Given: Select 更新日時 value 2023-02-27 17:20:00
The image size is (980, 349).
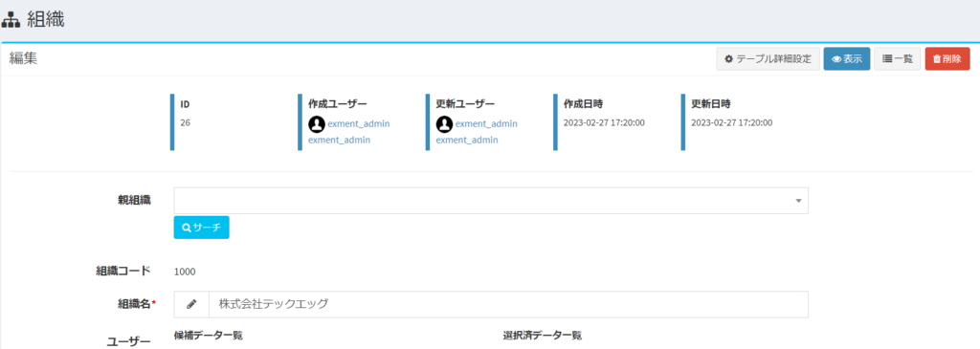Looking at the screenshot, I should click(731, 123).
